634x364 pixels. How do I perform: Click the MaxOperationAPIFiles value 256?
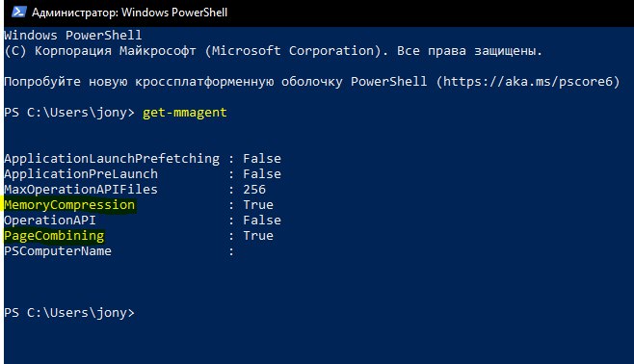[254, 189]
